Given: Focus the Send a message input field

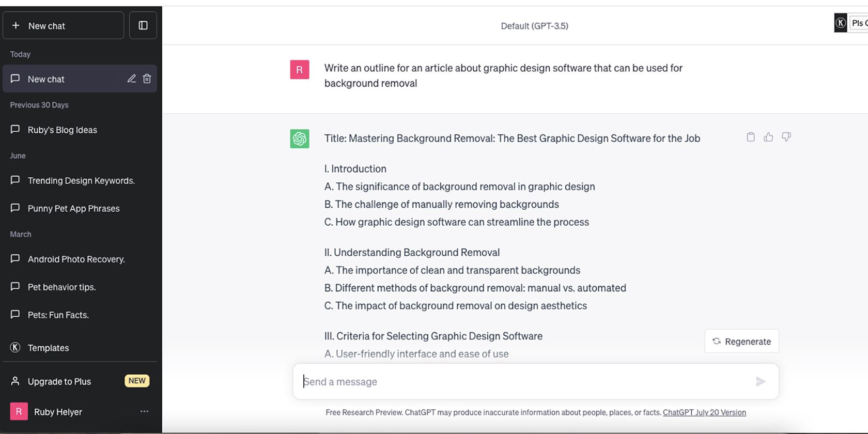Looking at the screenshot, I should (522, 382).
